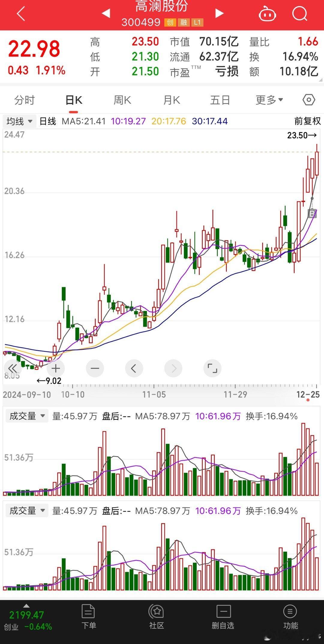Open 下单 order icon
Viewport: 324px width, 644px height.
pyautogui.click(x=89, y=617)
